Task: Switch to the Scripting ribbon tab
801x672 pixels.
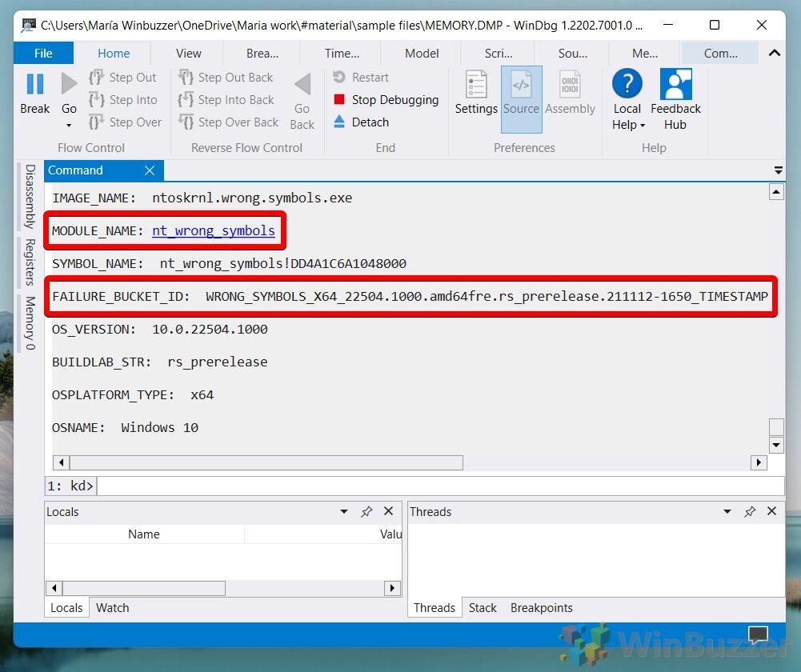Action: 498,53
